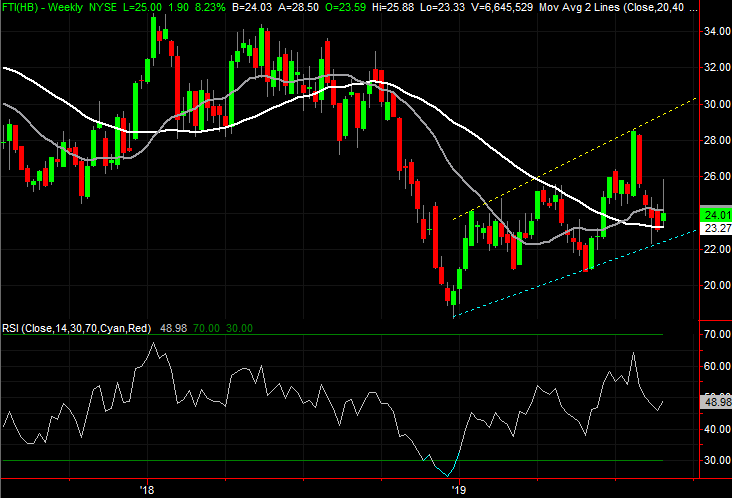The width and height of the screenshot is (732, 498).
Task: Click the 1.90 price change value
Action: (178, 7)
